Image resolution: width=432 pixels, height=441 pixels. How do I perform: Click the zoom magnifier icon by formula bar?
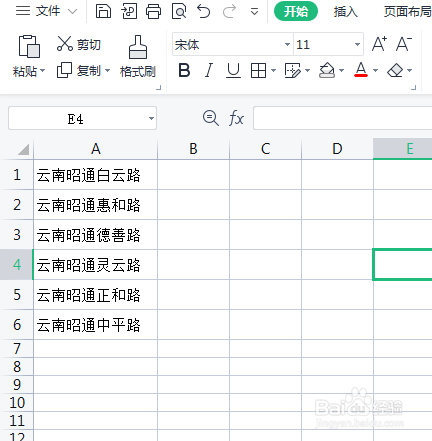211,118
